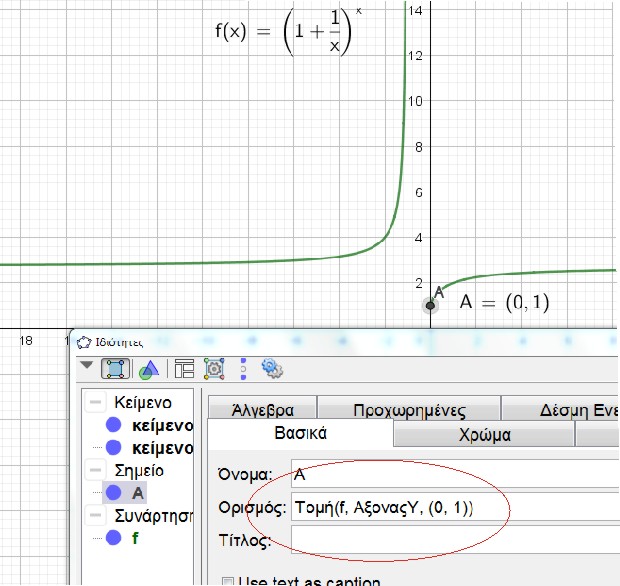Image resolution: width=620 pixels, height=586 pixels.
Task: Enable Use text as caption checkbox
Action: point(227,581)
